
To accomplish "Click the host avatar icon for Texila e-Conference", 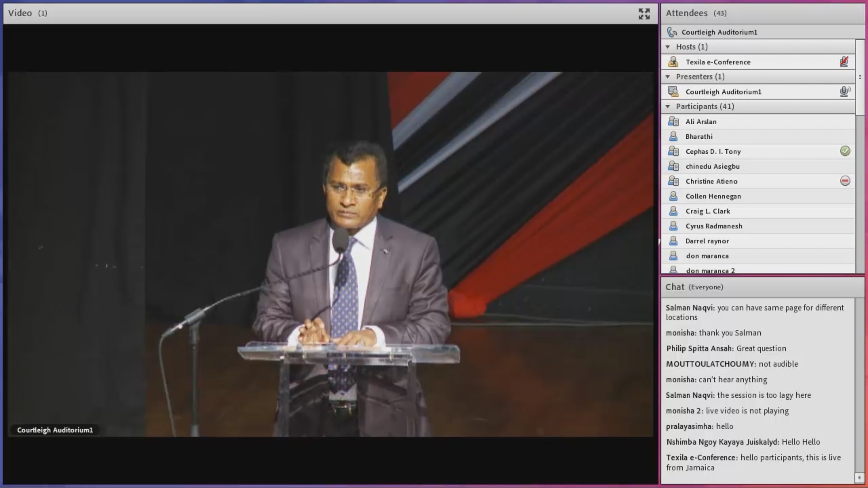I will pyautogui.click(x=673, y=62).
